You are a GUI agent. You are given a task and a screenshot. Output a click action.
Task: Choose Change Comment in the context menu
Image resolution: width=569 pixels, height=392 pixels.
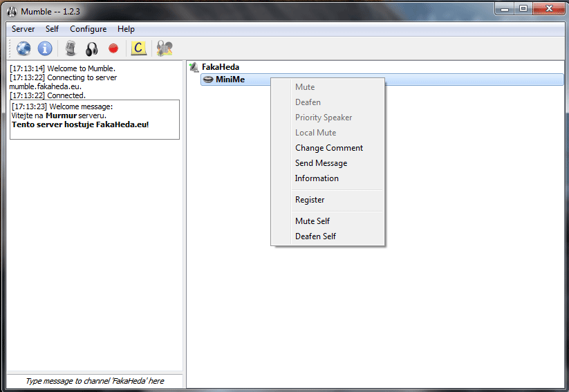(x=329, y=148)
